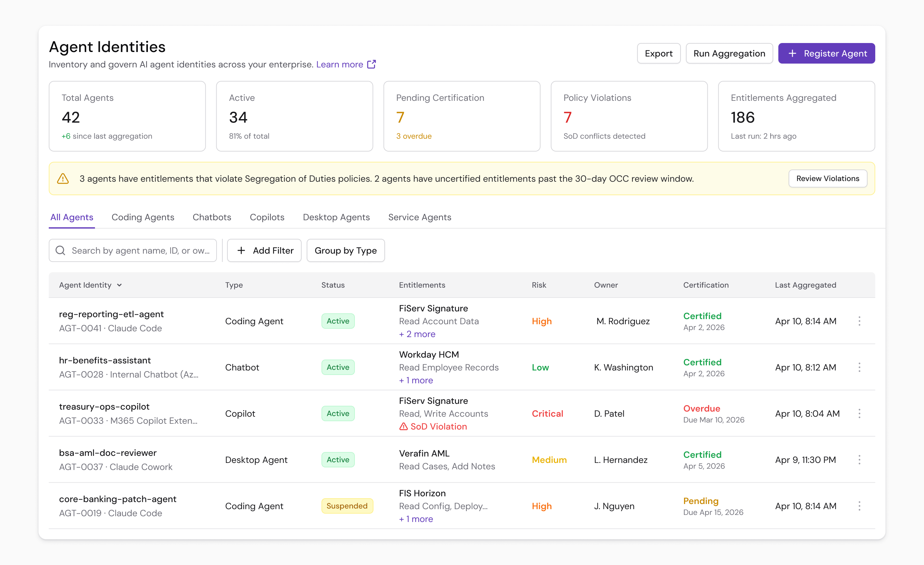924x565 pixels.
Task: Click the plus icon on Register Agent
Action: (x=792, y=53)
